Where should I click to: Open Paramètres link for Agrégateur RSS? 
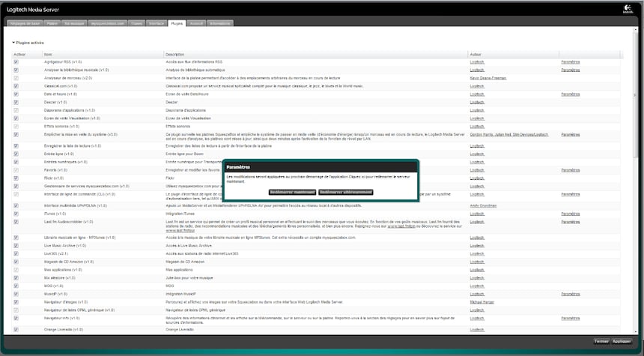(x=571, y=62)
